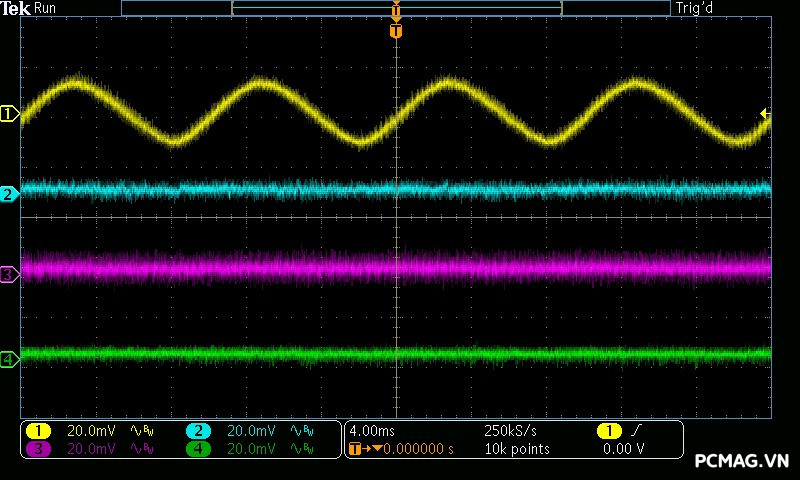Click the orange trigger position T marker

[396, 32]
